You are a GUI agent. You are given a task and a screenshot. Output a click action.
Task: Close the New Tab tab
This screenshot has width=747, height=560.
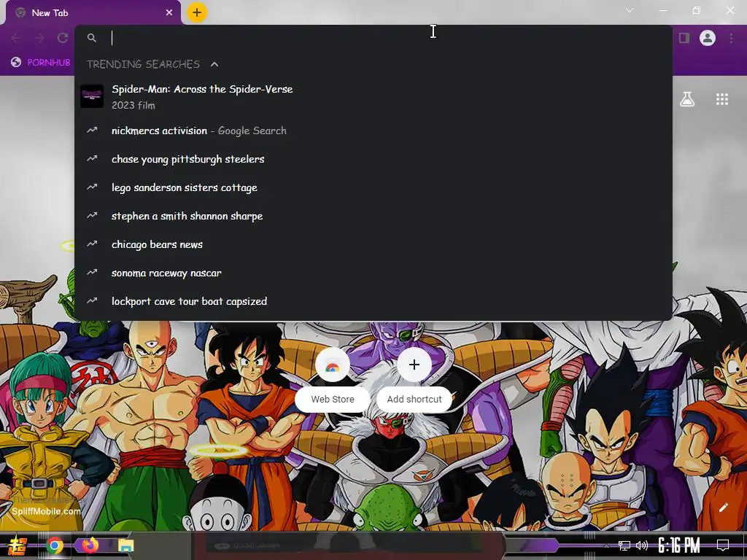[169, 13]
